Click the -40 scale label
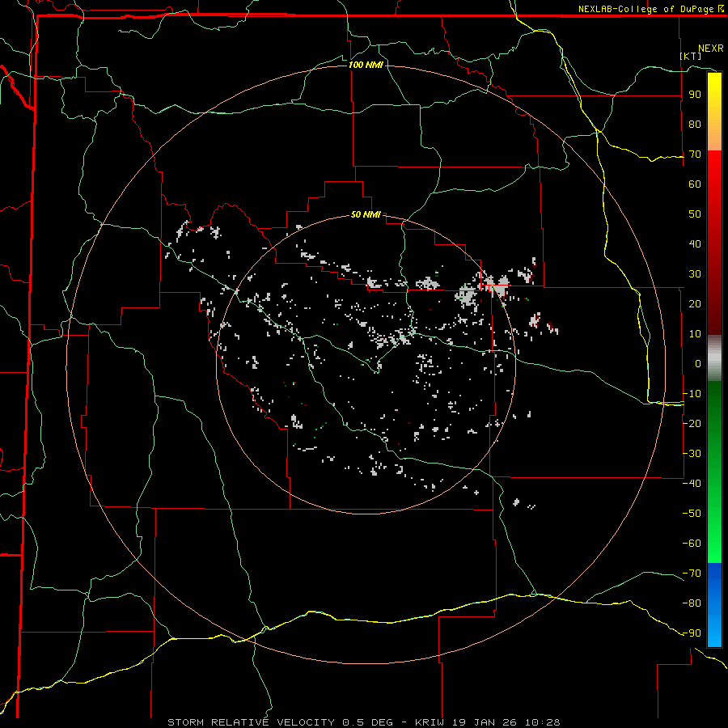 692,484
